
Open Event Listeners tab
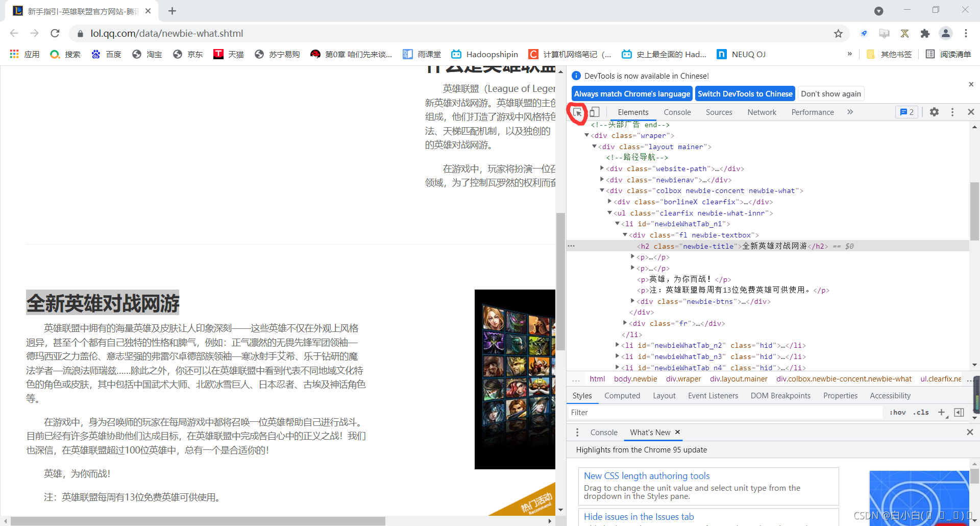click(x=713, y=395)
